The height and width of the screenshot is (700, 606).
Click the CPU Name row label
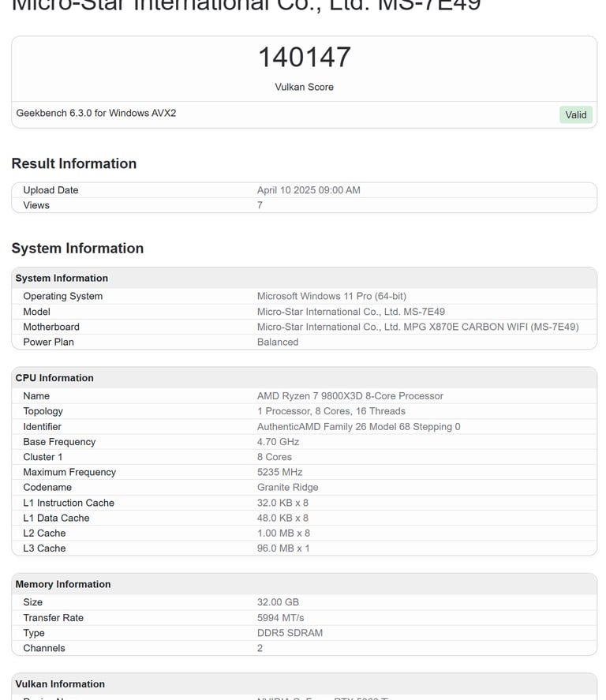(36, 396)
